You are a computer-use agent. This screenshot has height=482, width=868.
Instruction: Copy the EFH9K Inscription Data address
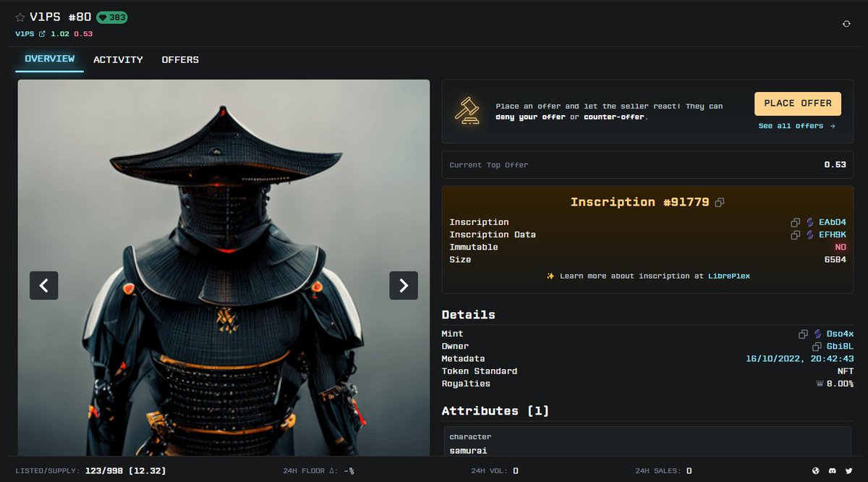794,234
